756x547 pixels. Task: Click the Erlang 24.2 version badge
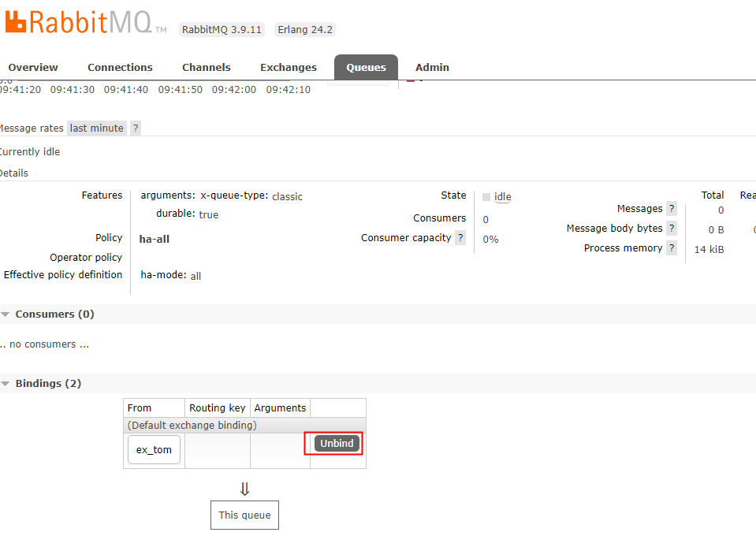point(305,29)
